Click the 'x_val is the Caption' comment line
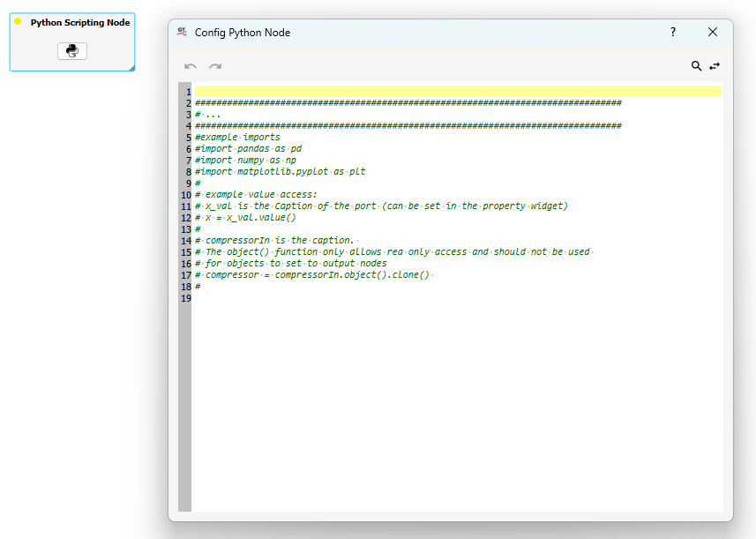The height and width of the screenshot is (539, 756). [x=381, y=206]
